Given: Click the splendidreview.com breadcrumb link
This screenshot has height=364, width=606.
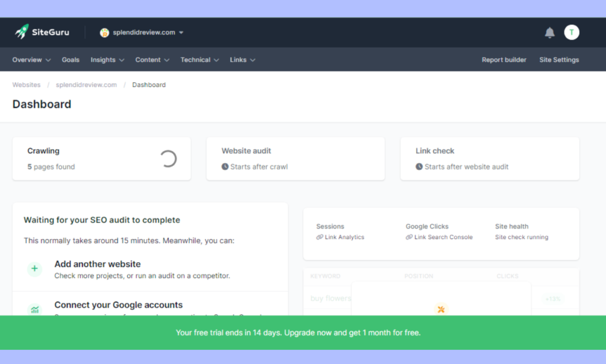Looking at the screenshot, I should pyautogui.click(x=86, y=85).
